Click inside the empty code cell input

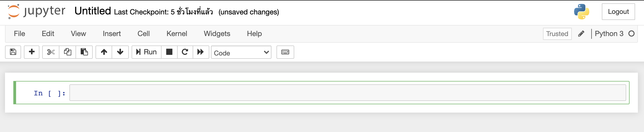348,93
